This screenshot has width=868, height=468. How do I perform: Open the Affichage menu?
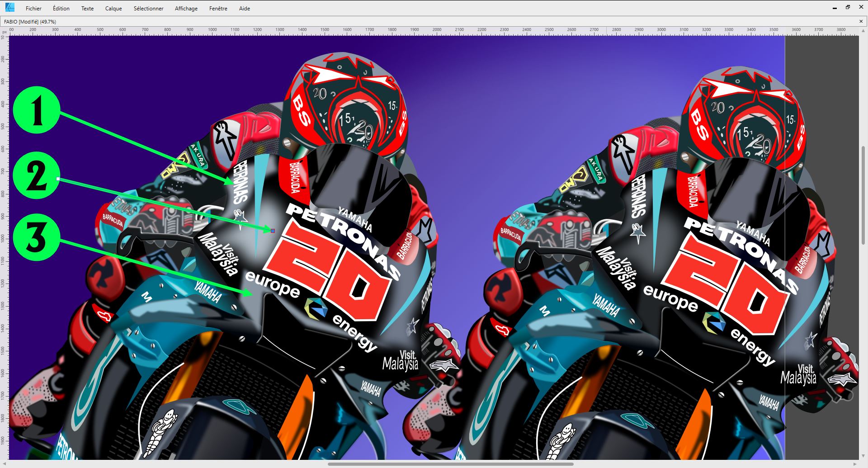point(186,8)
